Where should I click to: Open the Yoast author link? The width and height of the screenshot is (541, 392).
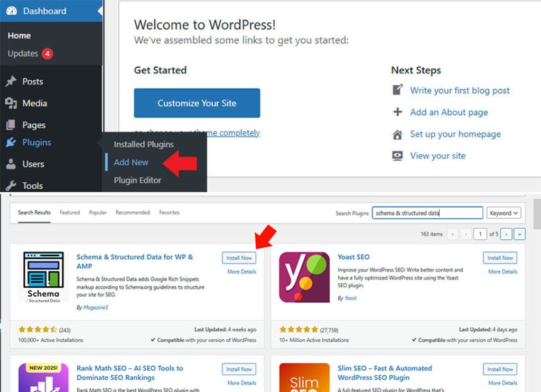coord(350,298)
